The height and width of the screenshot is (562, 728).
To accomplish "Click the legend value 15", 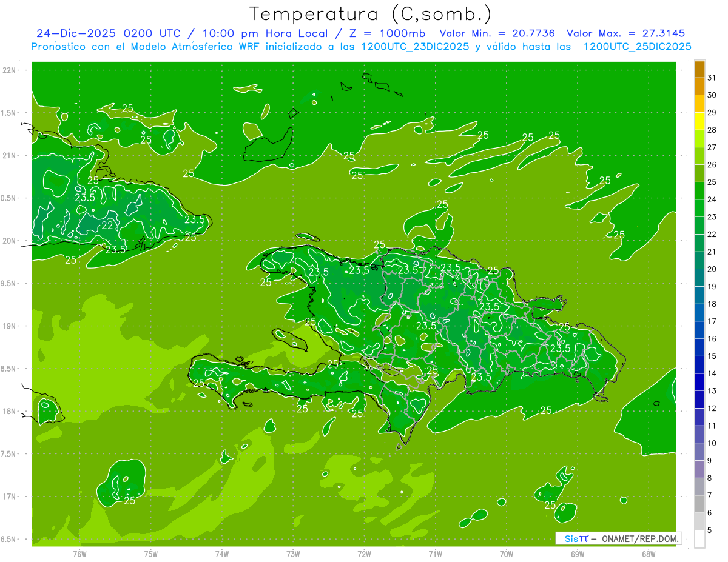I will point(712,356).
